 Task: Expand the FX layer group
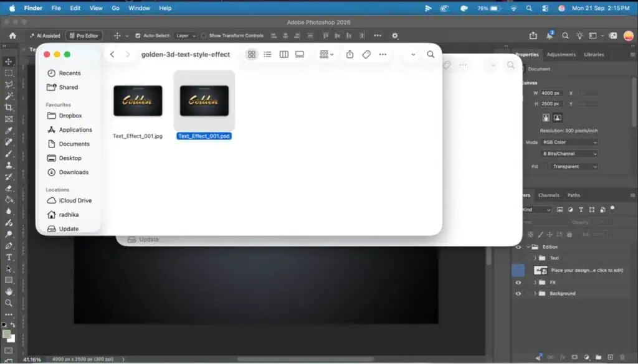click(535, 282)
